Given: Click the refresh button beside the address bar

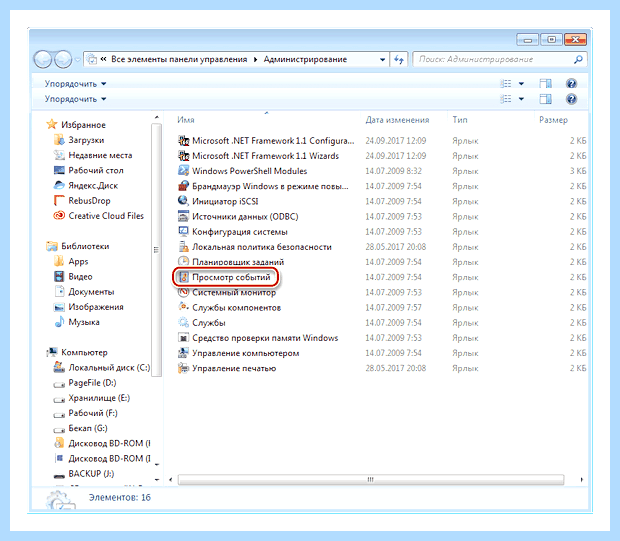Looking at the screenshot, I should [399, 59].
